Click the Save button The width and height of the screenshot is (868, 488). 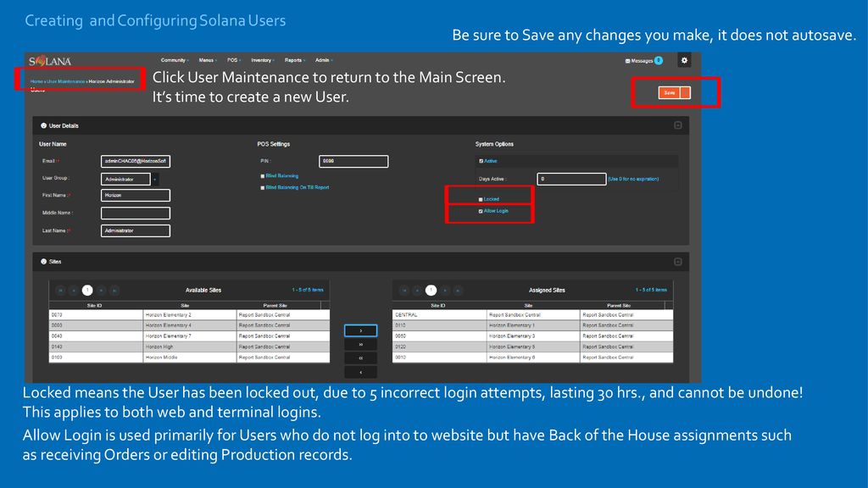pos(670,93)
